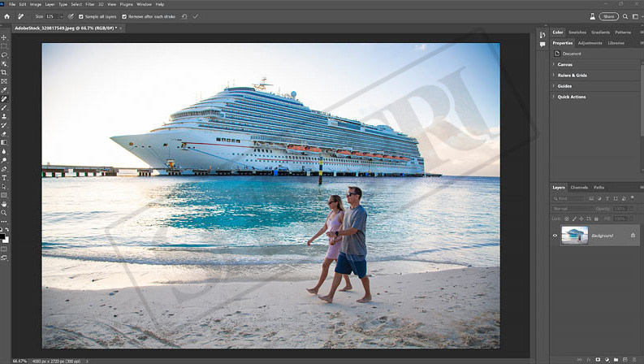Select the Eyedropper tool

point(4,89)
